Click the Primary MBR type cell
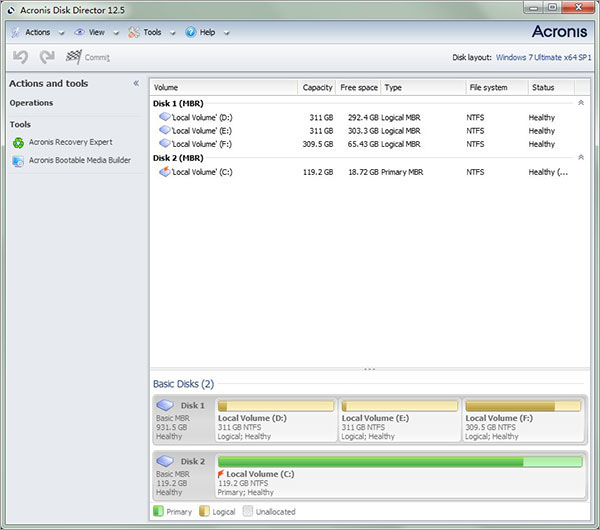 pyautogui.click(x=402, y=172)
